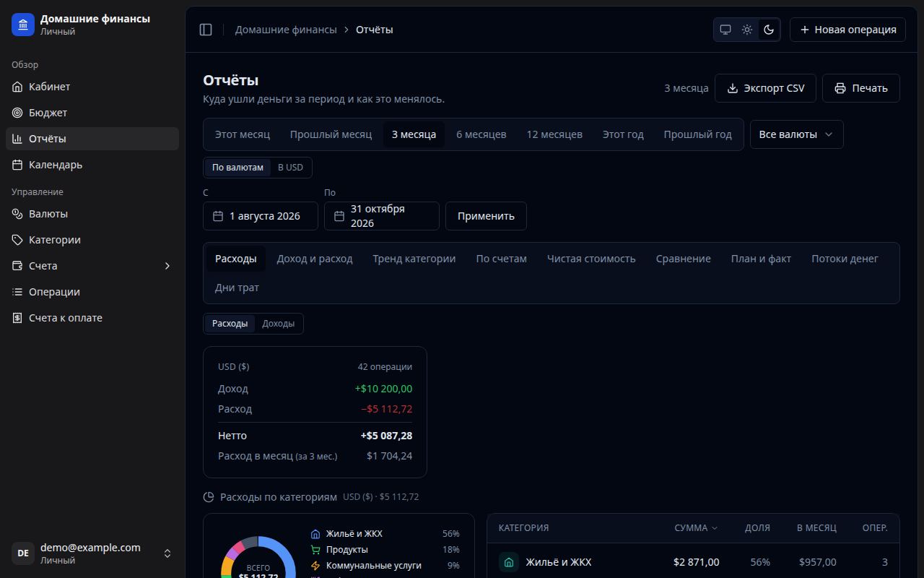The image size is (924, 578).
Task: Open Валюты in the sidebar
Action: pos(92,214)
